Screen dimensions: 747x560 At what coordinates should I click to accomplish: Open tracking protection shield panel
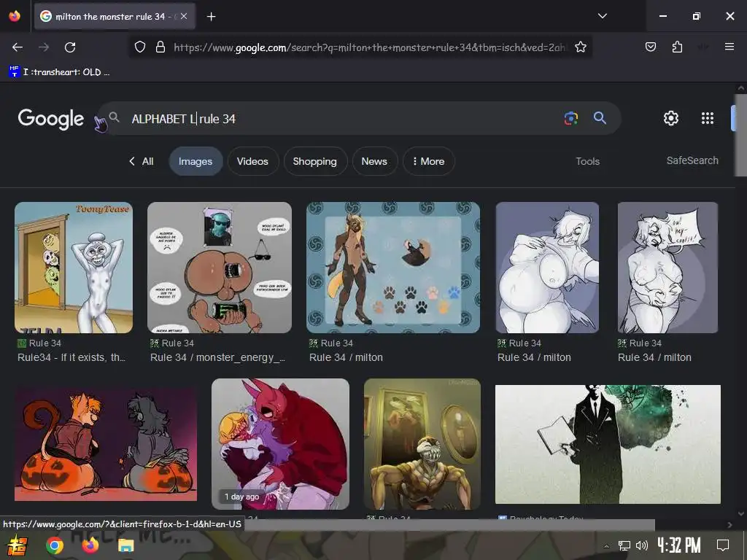[139, 47]
